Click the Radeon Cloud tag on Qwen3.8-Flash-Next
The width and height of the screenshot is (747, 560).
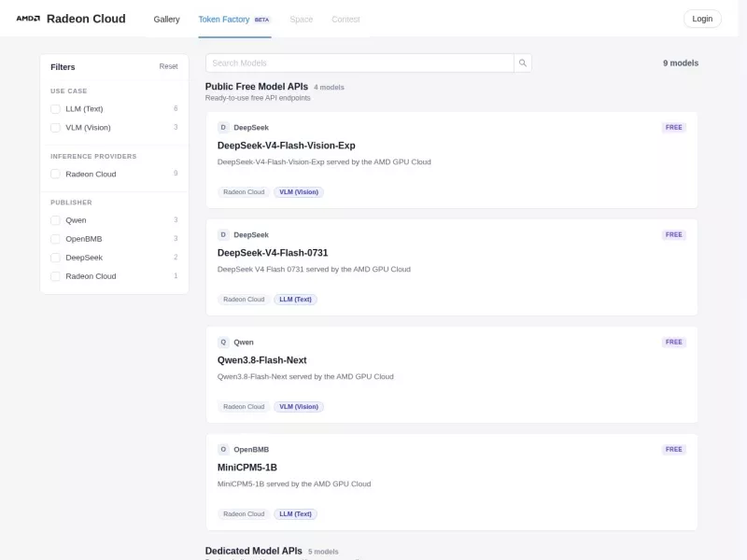(x=244, y=407)
